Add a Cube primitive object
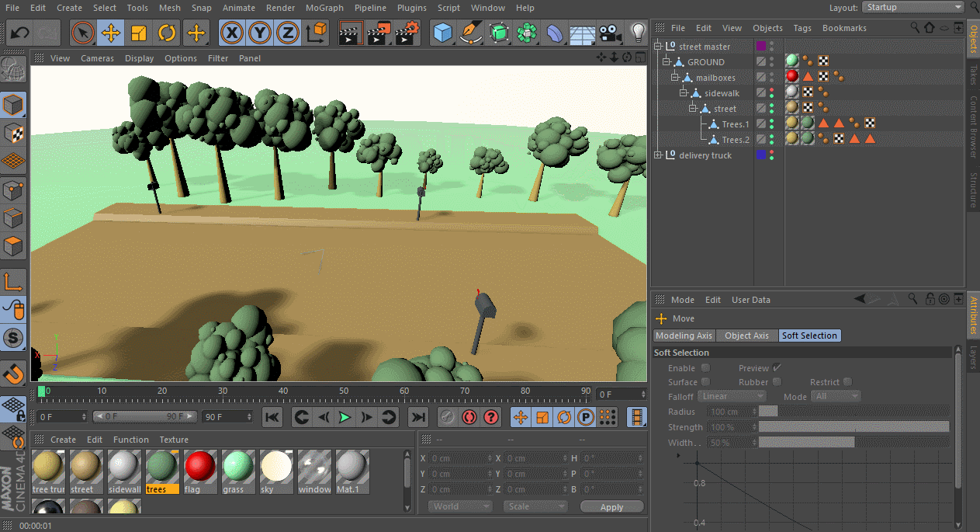The image size is (980, 532). coord(443,33)
